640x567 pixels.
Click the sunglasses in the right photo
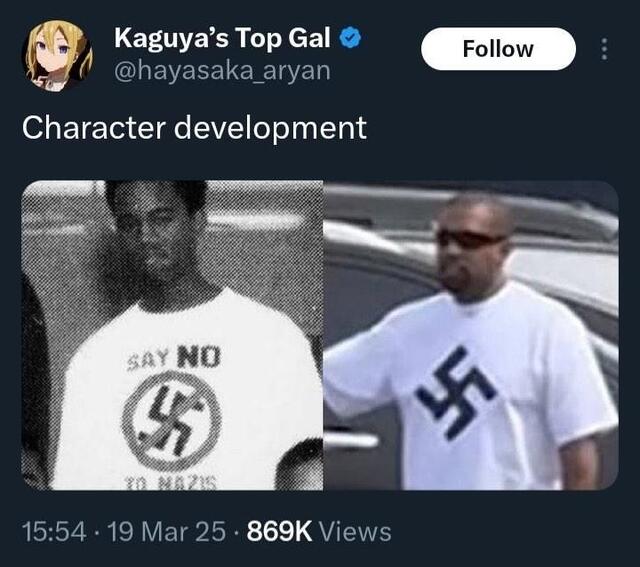click(468, 238)
